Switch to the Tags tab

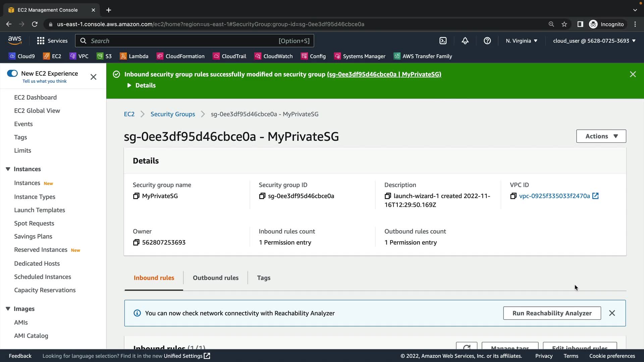coord(264,278)
